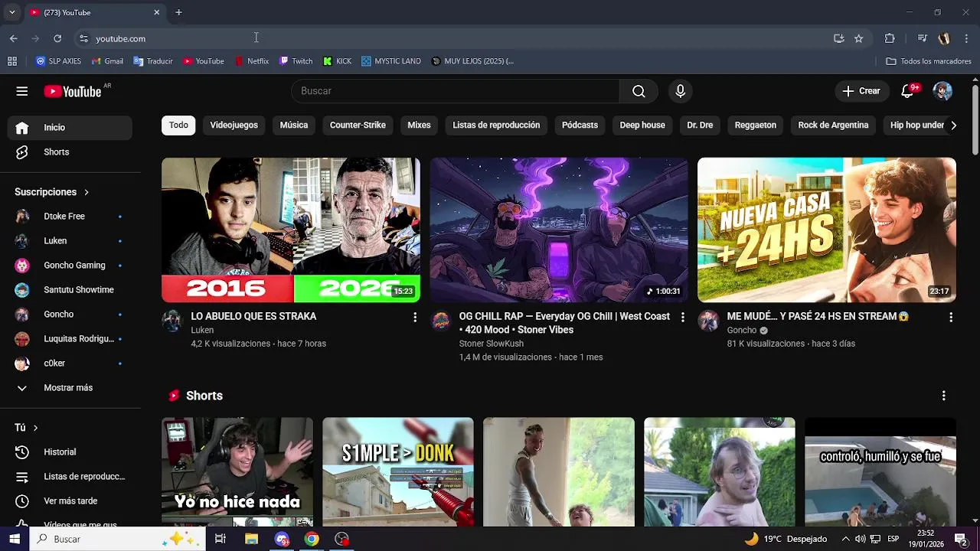Open KICK bookmark
The width and height of the screenshot is (980, 551).
click(x=338, y=61)
